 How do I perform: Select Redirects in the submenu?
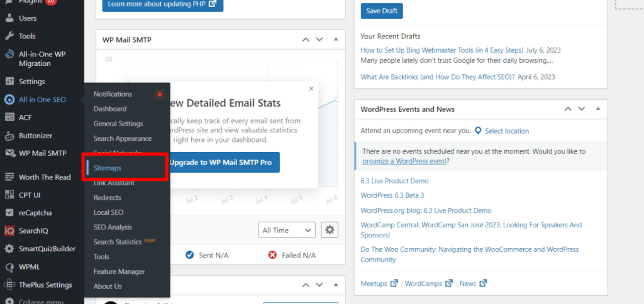point(107,197)
